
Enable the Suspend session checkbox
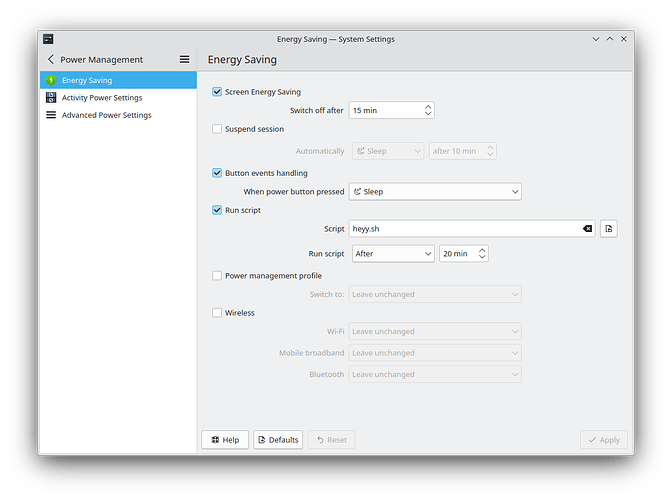point(217,129)
